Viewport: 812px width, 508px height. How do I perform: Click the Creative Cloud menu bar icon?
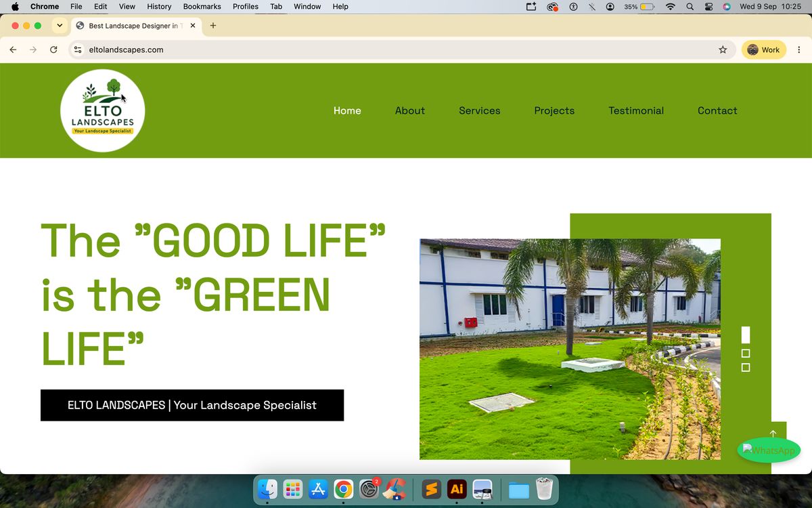[553, 7]
